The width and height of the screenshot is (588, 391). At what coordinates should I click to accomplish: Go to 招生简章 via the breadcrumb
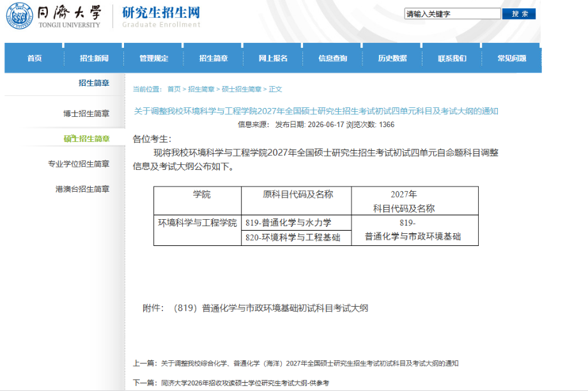(x=201, y=89)
